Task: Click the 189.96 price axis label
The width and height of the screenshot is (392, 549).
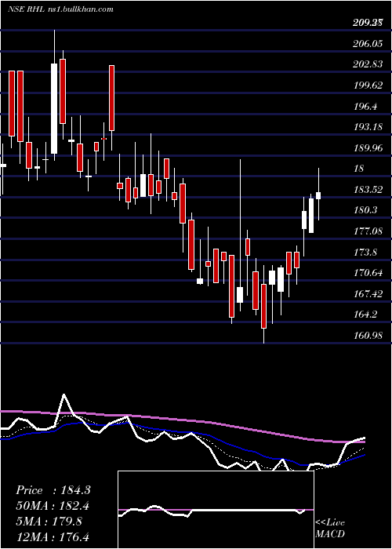Action: click(368, 148)
